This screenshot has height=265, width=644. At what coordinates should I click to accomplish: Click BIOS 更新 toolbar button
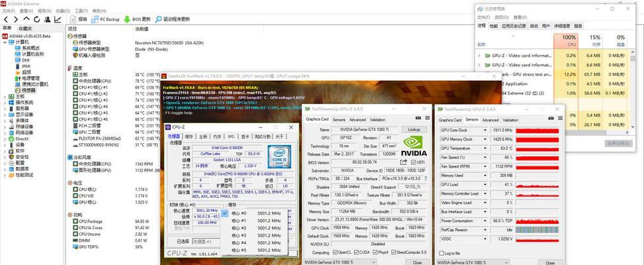point(137,19)
